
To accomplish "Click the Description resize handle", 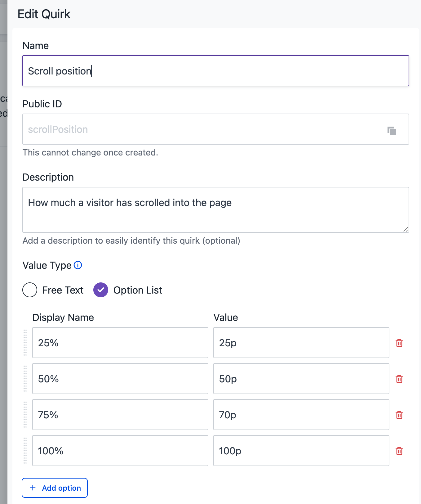I will (406, 229).
